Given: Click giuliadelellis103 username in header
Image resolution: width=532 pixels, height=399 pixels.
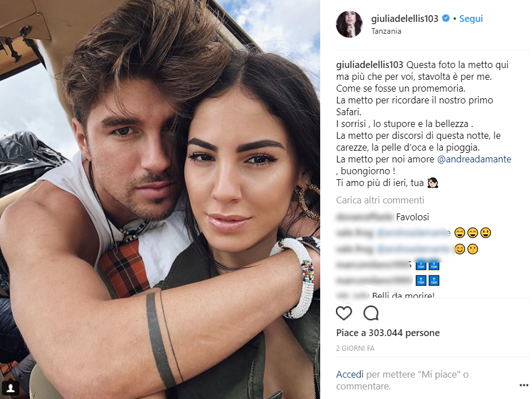Looking at the screenshot, I should (405, 19).
